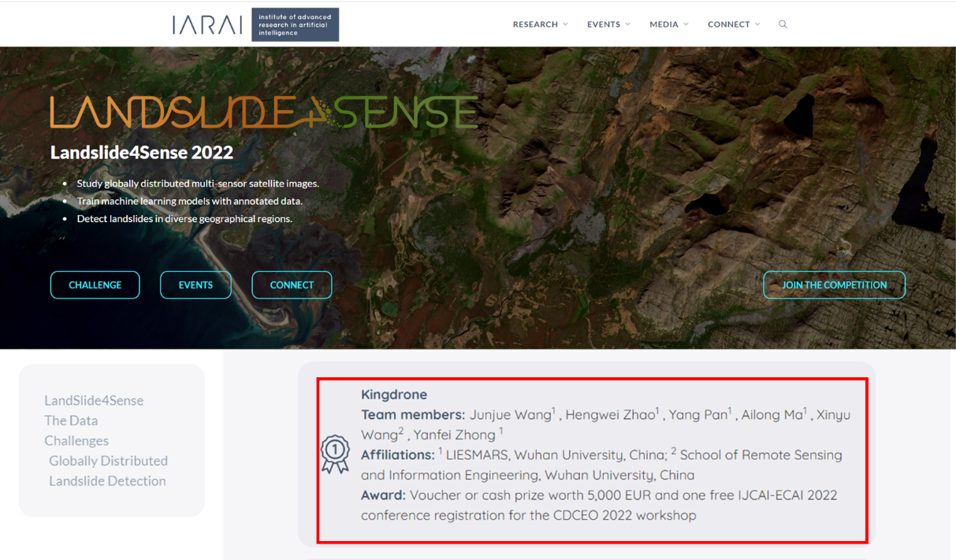This screenshot has width=956, height=560.
Task: Click the colorful Landslide4Sense banner logo
Action: tap(264, 113)
